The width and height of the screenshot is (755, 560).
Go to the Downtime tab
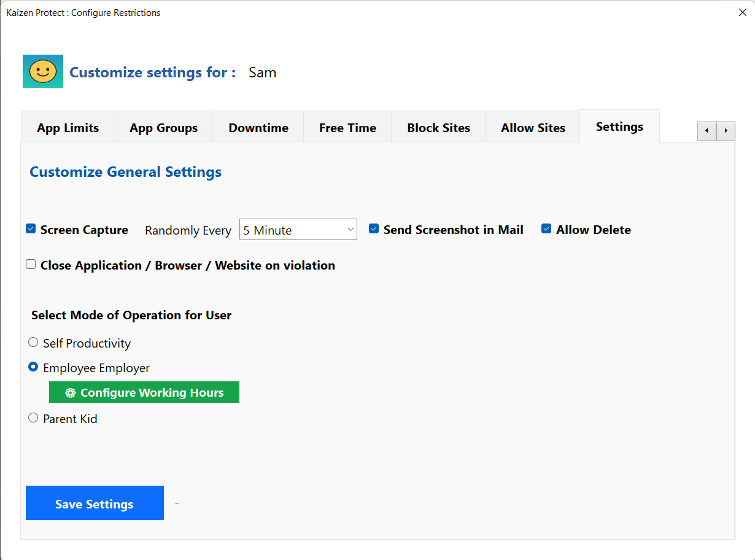(258, 128)
